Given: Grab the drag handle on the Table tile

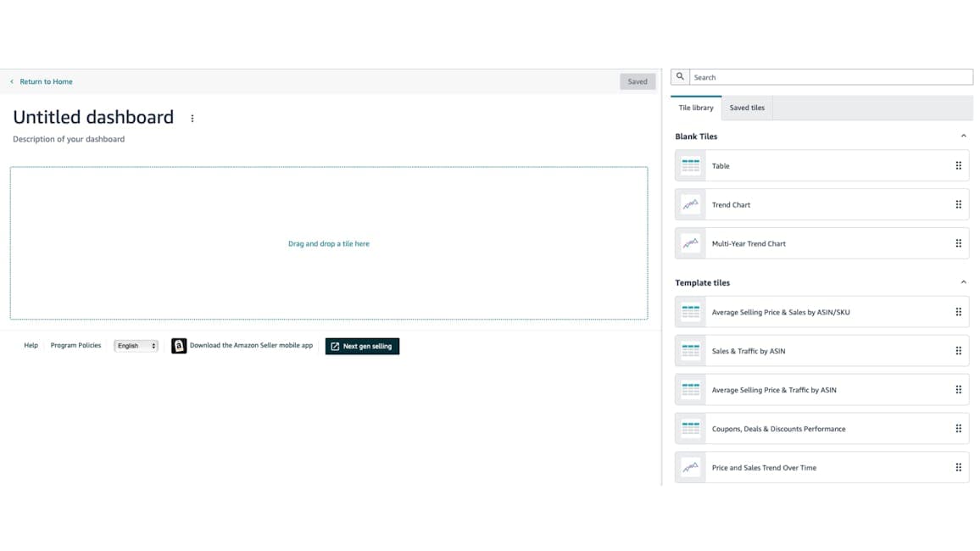Looking at the screenshot, I should (x=958, y=165).
